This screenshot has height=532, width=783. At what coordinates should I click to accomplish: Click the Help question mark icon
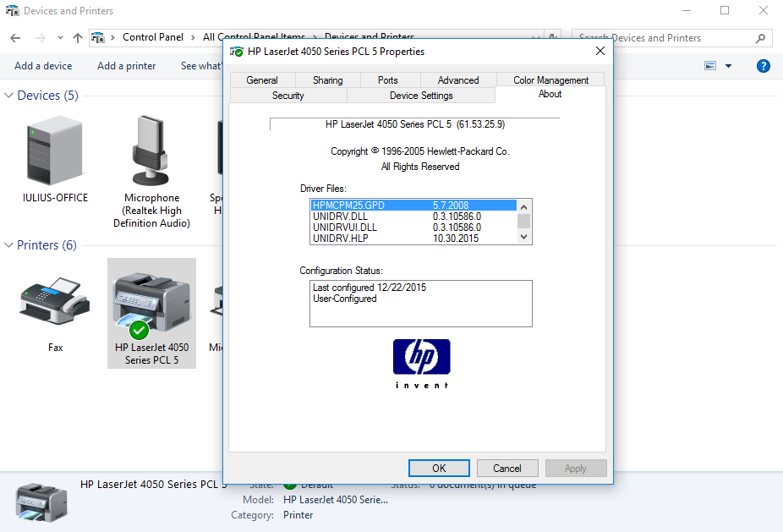tap(763, 66)
